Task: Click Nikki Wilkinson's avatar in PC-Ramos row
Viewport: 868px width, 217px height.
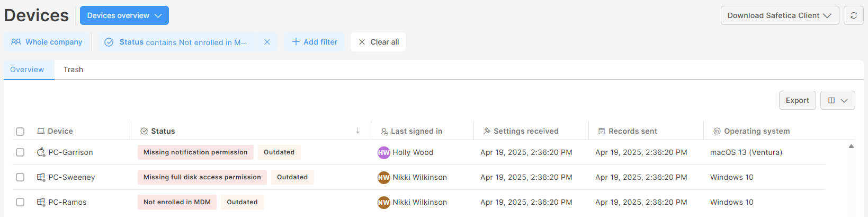Action: 384,202
